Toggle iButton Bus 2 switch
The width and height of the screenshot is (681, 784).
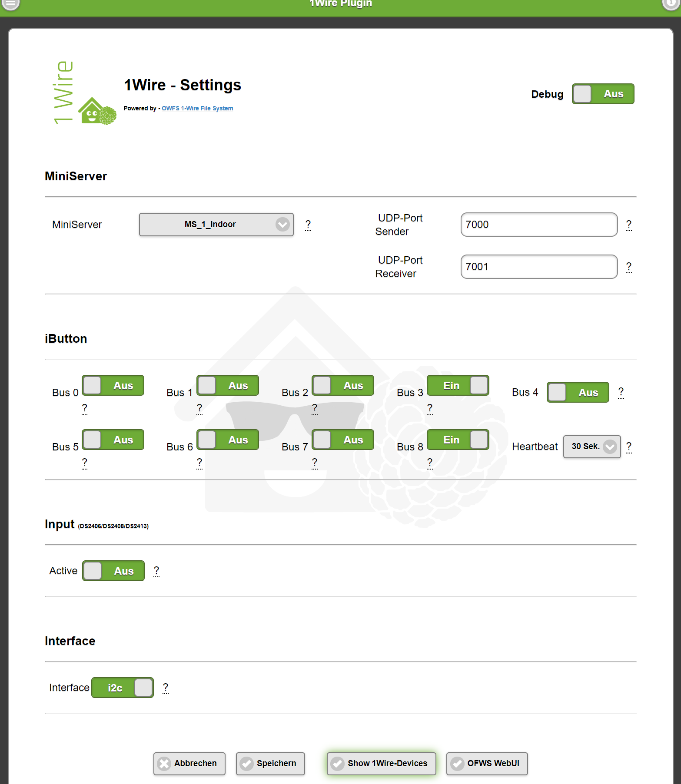343,385
